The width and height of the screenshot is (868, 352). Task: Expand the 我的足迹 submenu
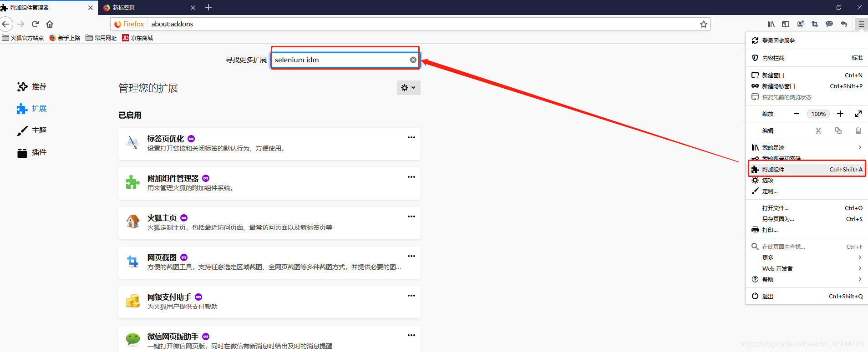807,147
